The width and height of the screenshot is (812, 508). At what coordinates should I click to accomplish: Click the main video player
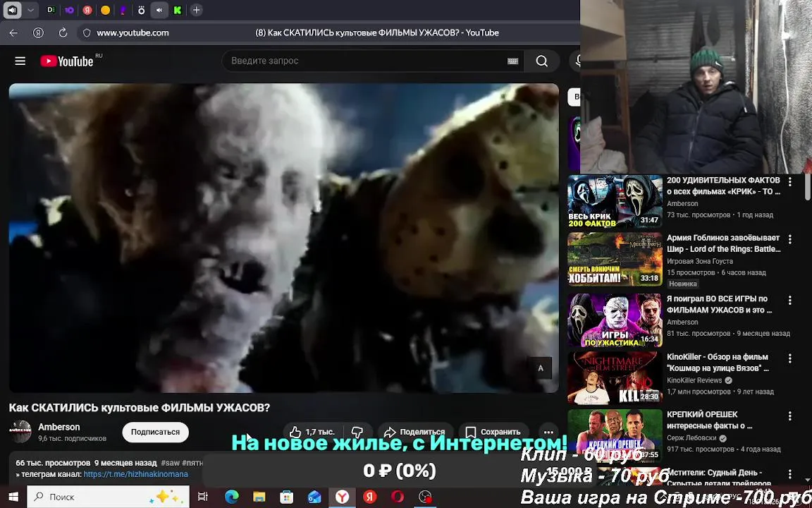click(284, 238)
